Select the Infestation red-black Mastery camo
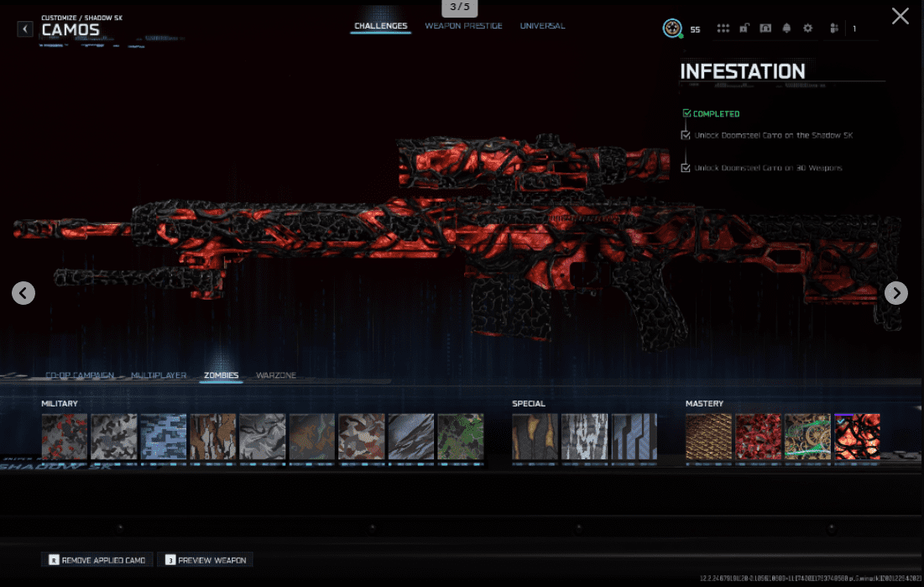924x587 pixels. coord(857,438)
